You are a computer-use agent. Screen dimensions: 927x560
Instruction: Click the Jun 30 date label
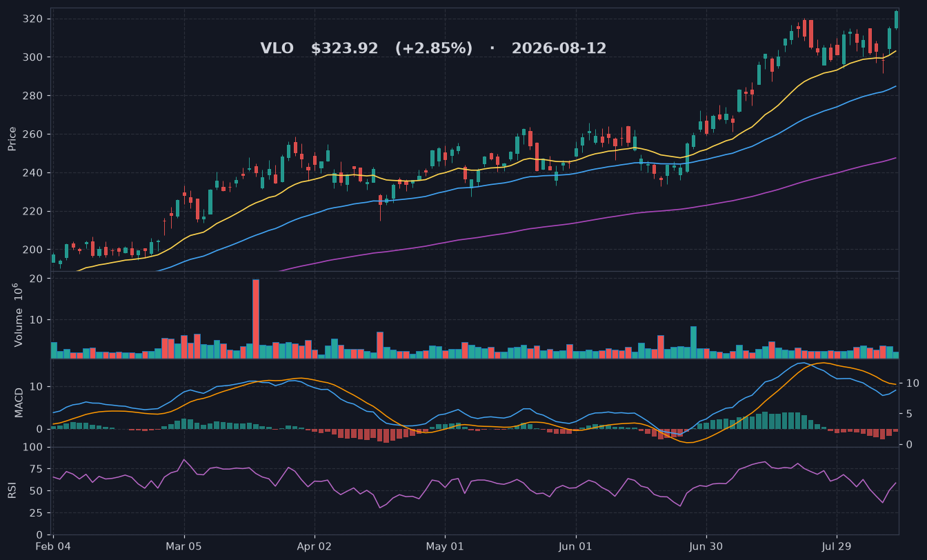point(706,546)
